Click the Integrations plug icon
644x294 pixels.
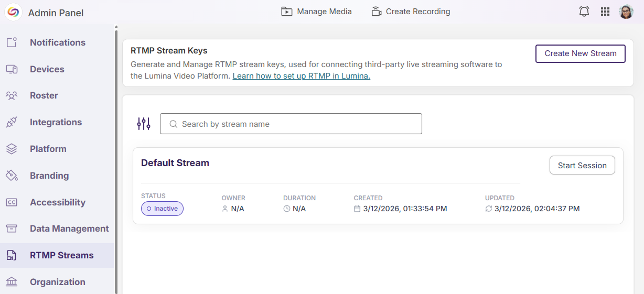pos(12,122)
